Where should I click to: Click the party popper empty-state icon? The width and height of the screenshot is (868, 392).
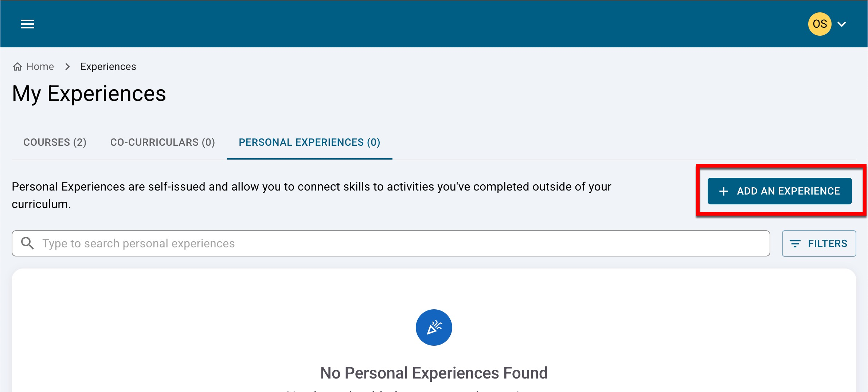pos(434,328)
